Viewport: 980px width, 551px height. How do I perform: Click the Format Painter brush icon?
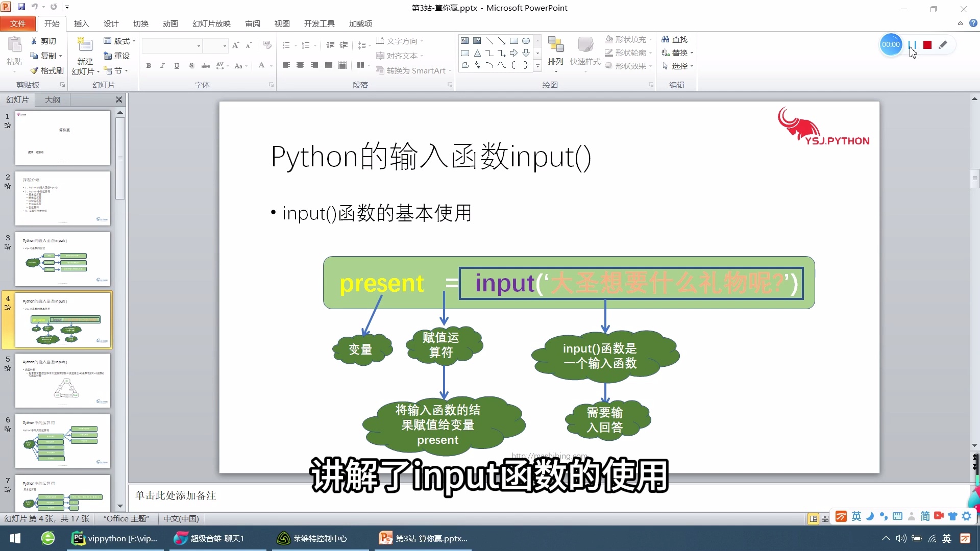pyautogui.click(x=35, y=70)
